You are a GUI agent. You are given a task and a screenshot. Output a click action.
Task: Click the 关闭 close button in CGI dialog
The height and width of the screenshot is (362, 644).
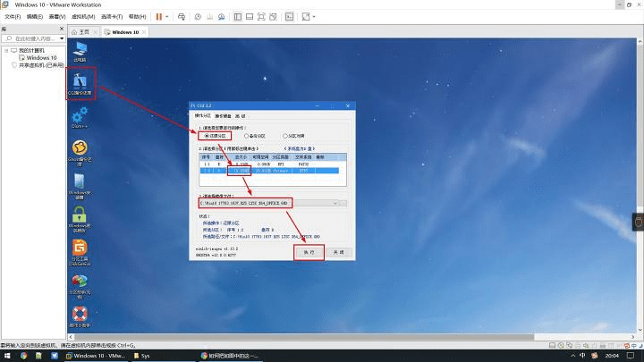click(336, 253)
